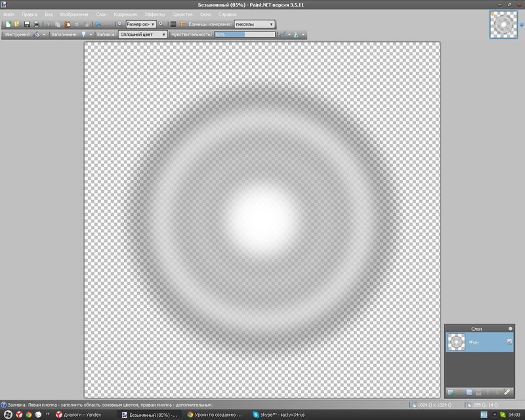
Task: Click the zoom out magnifier icon
Action: click(x=119, y=24)
